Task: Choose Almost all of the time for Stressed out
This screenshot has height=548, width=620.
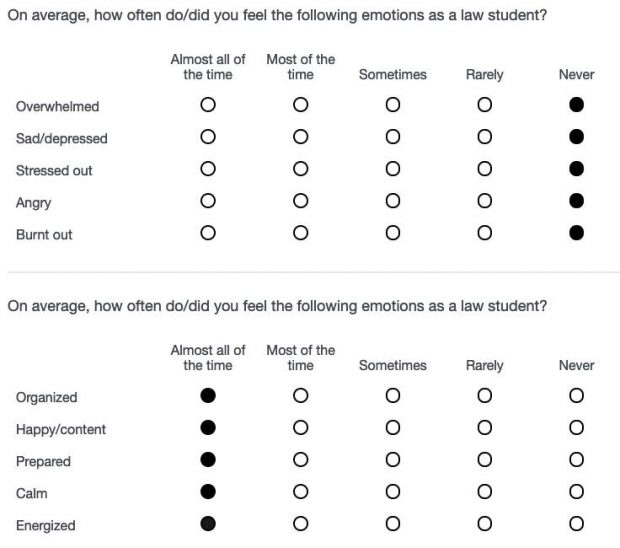Action: [208, 169]
